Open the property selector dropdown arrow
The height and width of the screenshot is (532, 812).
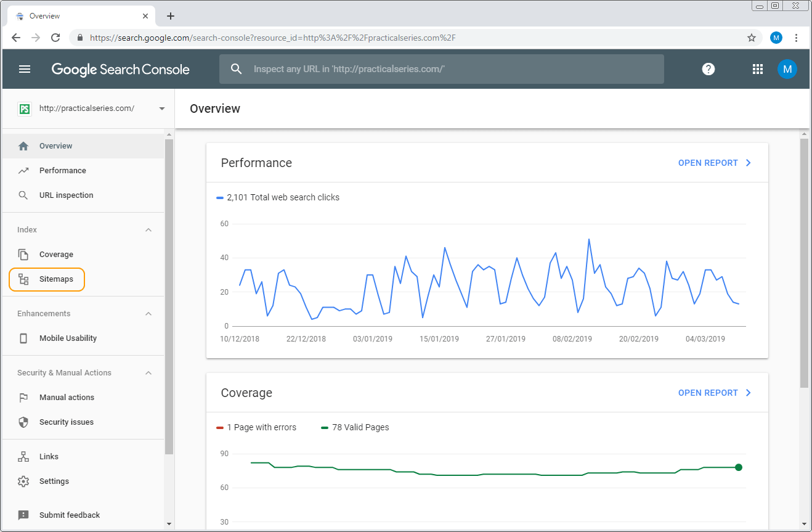coord(162,108)
